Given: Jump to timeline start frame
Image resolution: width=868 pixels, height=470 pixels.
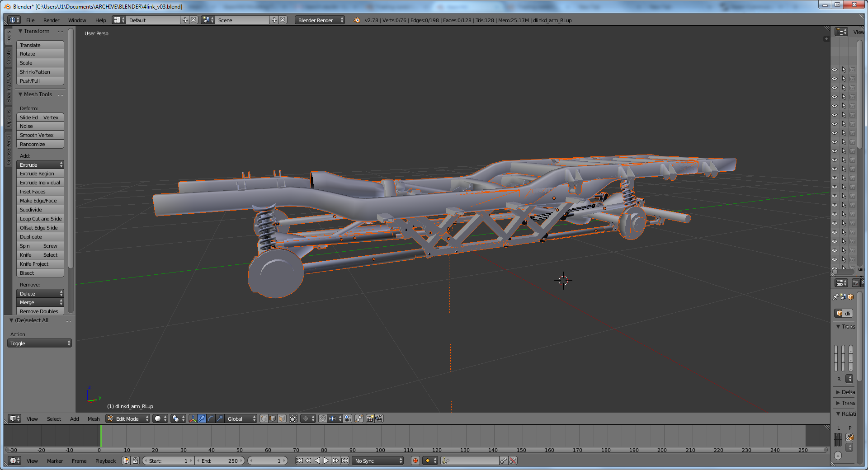Looking at the screenshot, I should (x=299, y=461).
